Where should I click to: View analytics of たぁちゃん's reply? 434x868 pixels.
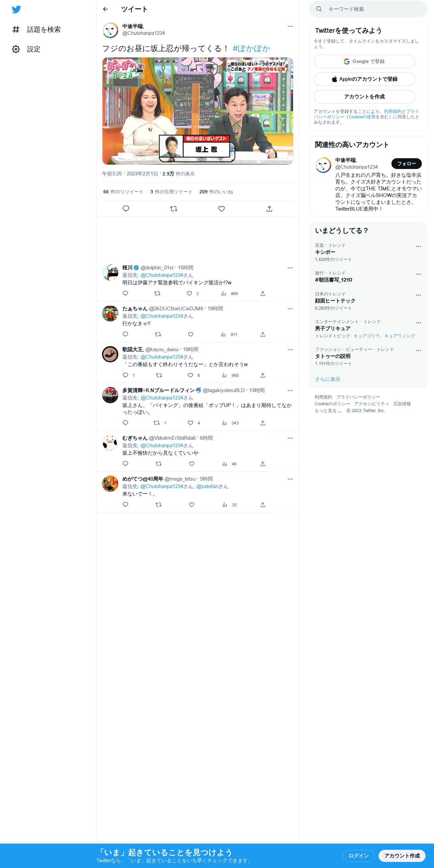(x=223, y=334)
